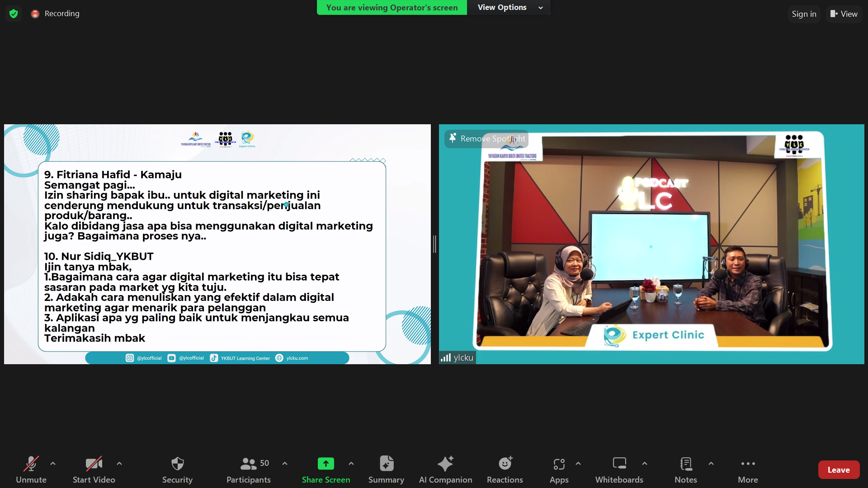This screenshot has height=488, width=868.
Task: Open the Whiteboards icon
Action: click(x=619, y=464)
